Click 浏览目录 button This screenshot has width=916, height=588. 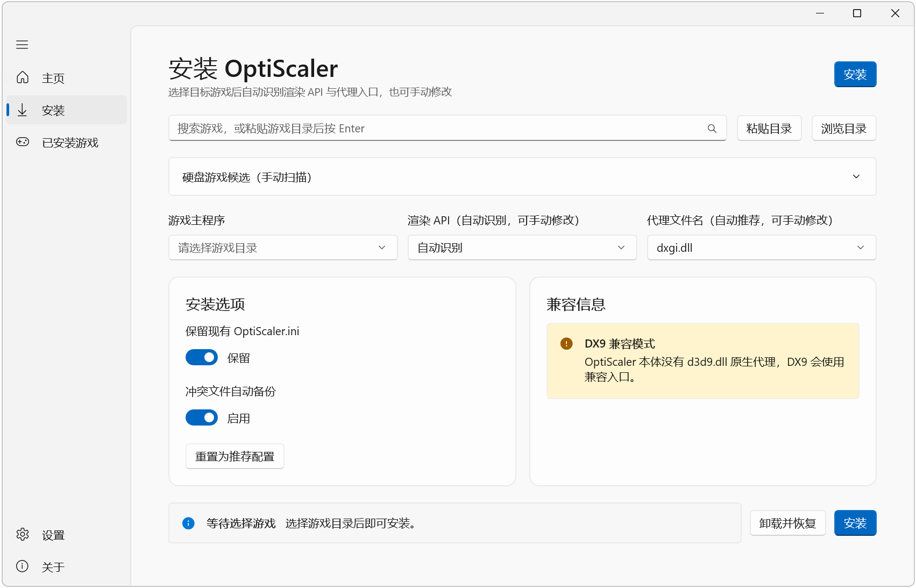(844, 128)
